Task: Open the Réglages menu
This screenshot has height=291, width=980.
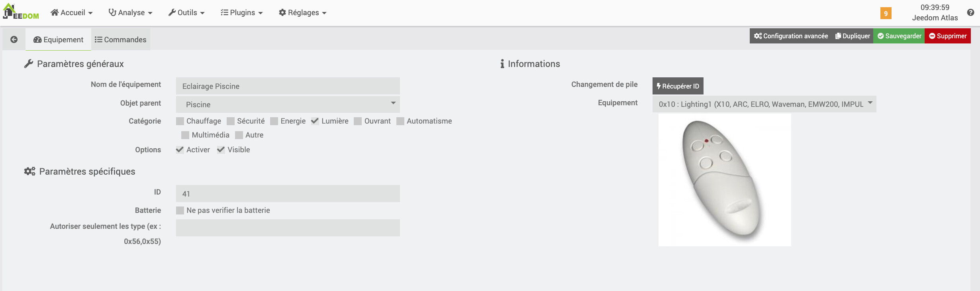Action: point(303,13)
